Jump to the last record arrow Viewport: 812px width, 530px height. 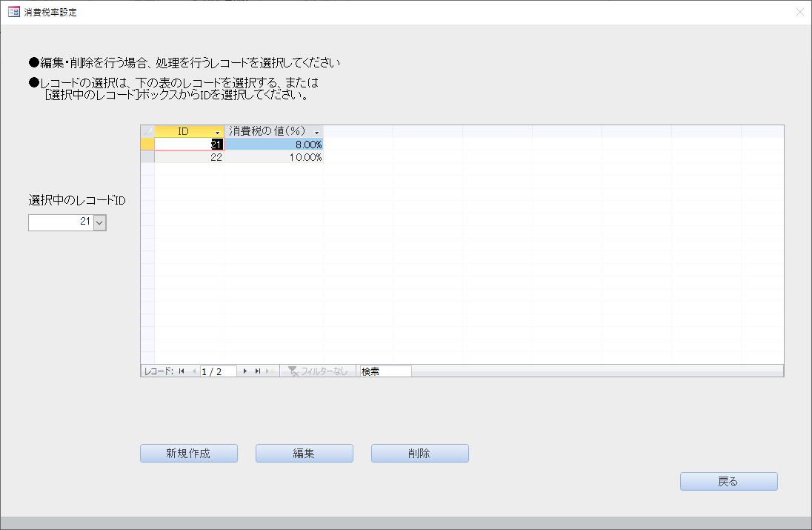coord(257,371)
